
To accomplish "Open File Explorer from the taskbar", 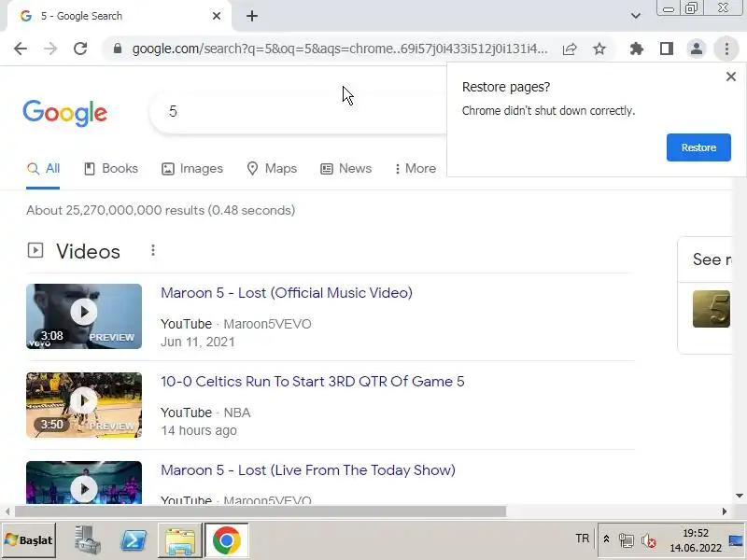I will pyautogui.click(x=180, y=540).
